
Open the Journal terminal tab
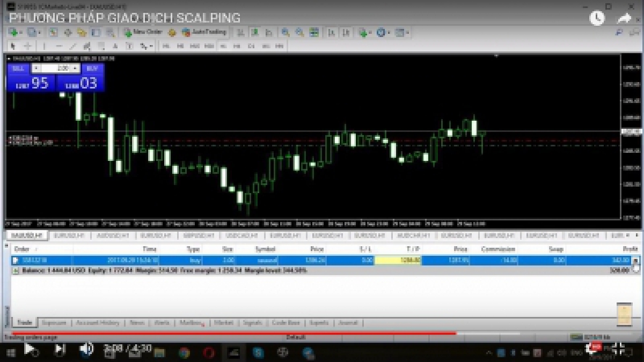(348, 323)
